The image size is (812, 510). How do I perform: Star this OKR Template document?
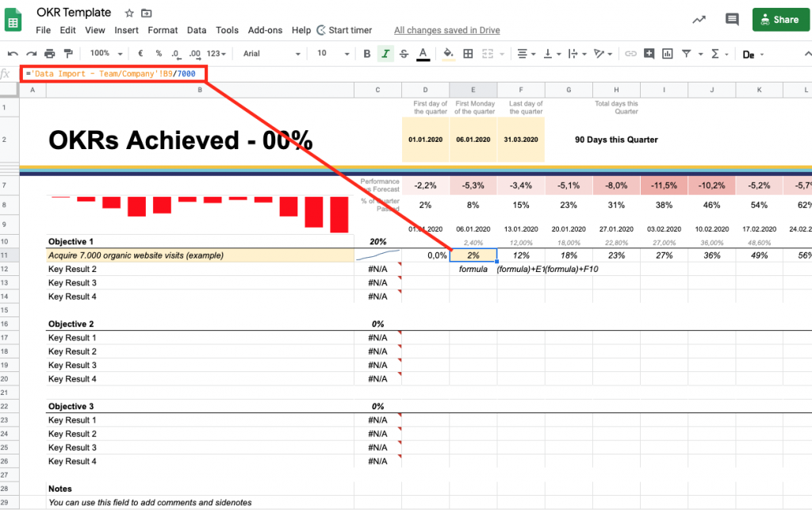coord(129,13)
